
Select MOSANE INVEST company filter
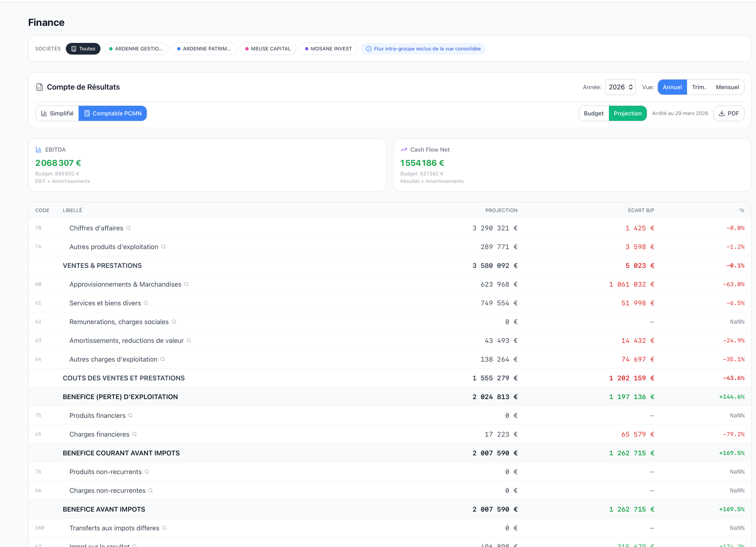(x=328, y=49)
